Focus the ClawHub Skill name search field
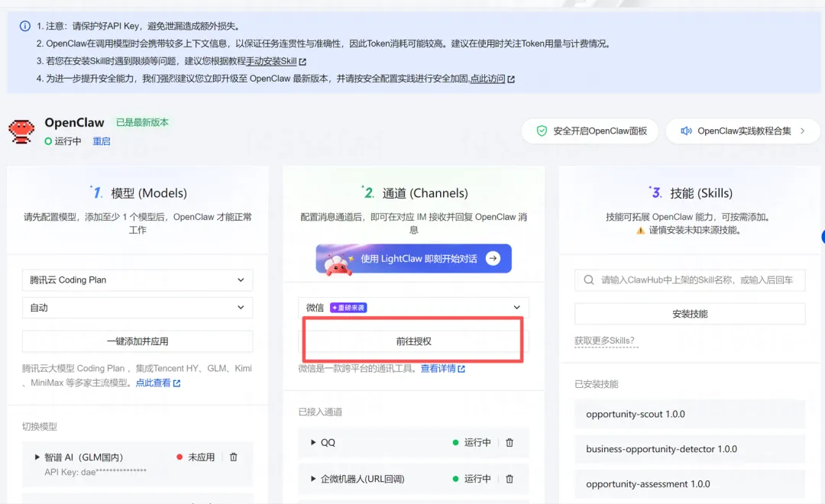 tap(690, 280)
